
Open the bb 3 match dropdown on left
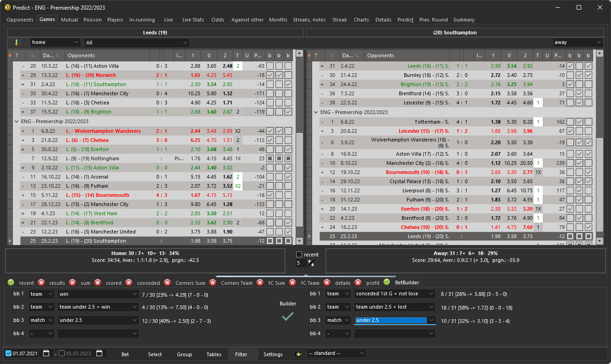[x=41, y=320]
